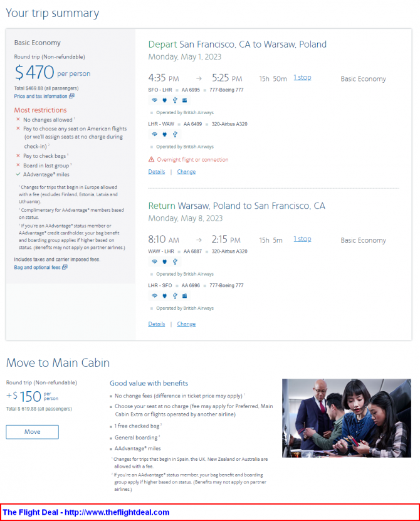Click the passengers photo in Main Cabin section
The image size is (420, 521).
point(347,418)
